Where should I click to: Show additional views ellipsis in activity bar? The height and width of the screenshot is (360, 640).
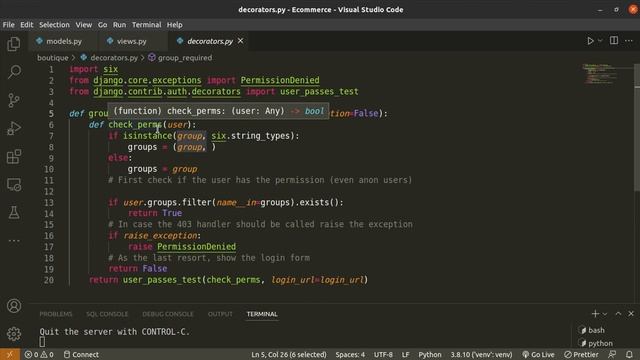point(14,240)
